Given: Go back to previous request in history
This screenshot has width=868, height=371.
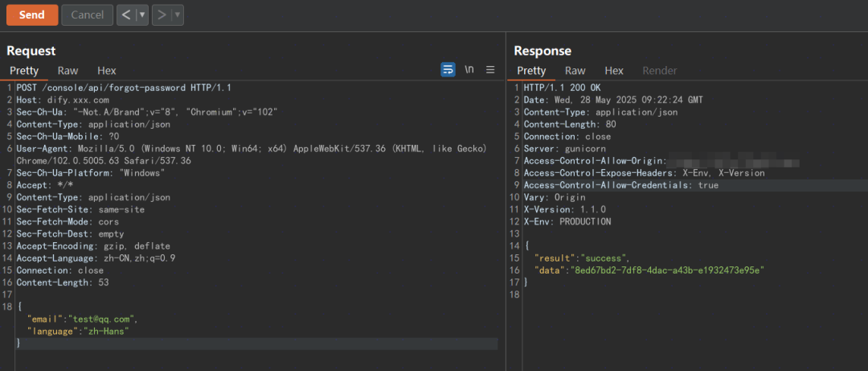Looking at the screenshot, I should point(126,14).
